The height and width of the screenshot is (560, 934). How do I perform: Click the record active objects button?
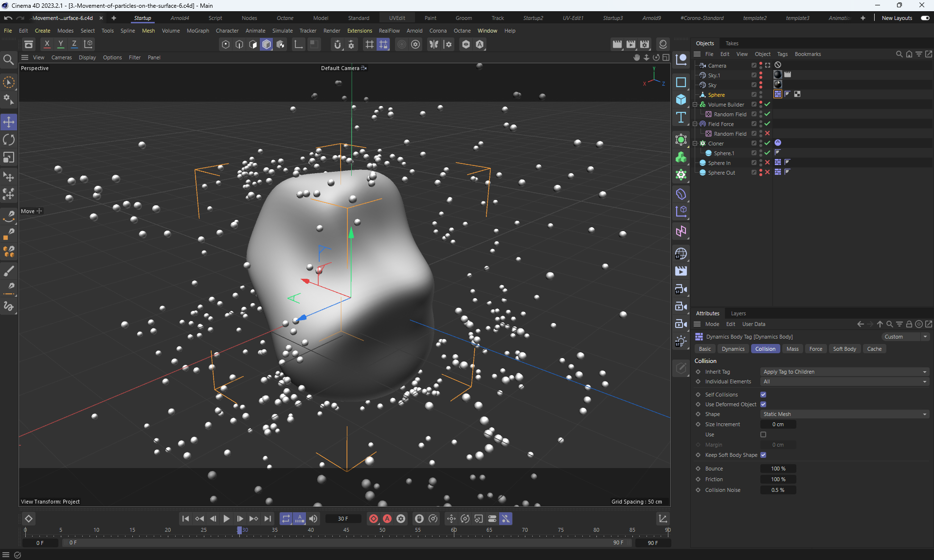373,519
